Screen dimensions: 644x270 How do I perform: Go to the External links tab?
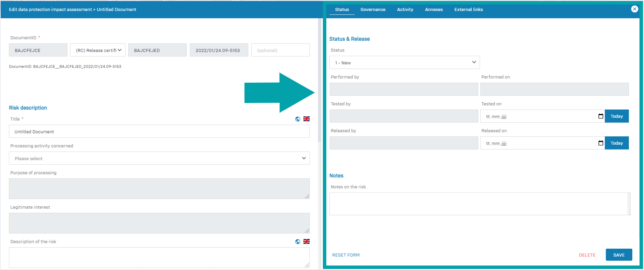click(468, 10)
